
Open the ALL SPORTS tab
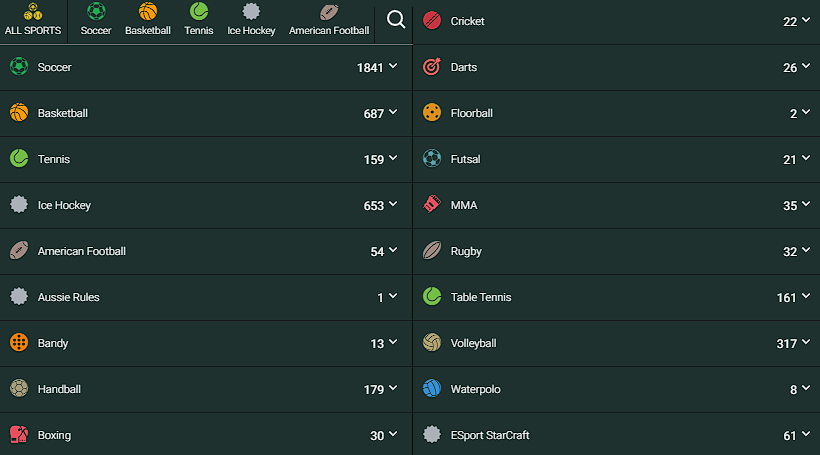pyautogui.click(x=33, y=20)
